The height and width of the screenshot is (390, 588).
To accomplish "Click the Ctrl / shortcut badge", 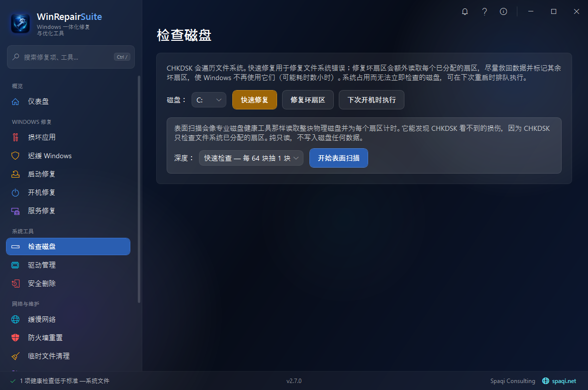I will (x=122, y=57).
